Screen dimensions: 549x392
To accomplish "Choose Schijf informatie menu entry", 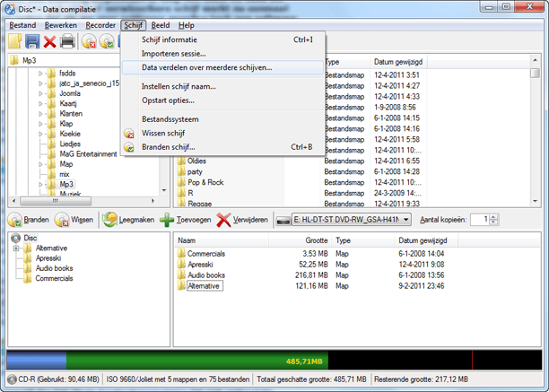I will [222, 39].
